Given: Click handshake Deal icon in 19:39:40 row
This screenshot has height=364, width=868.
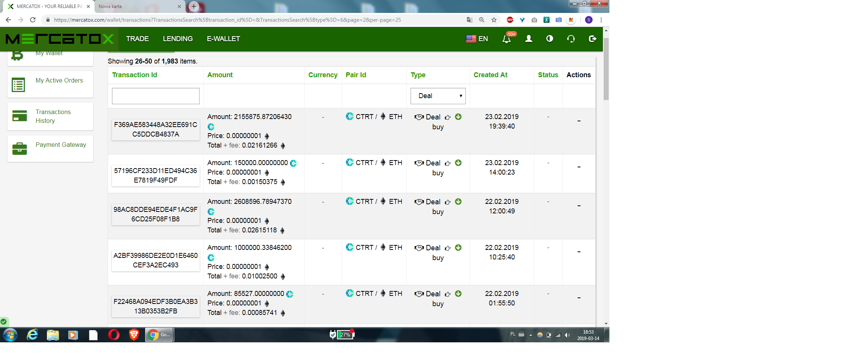Looking at the screenshot, I should (x=419, y=117).
